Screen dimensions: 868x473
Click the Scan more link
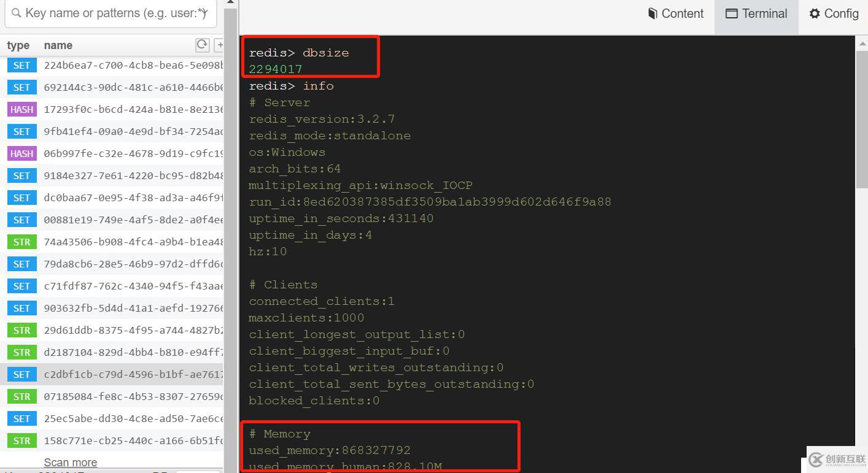pos(71,462)
